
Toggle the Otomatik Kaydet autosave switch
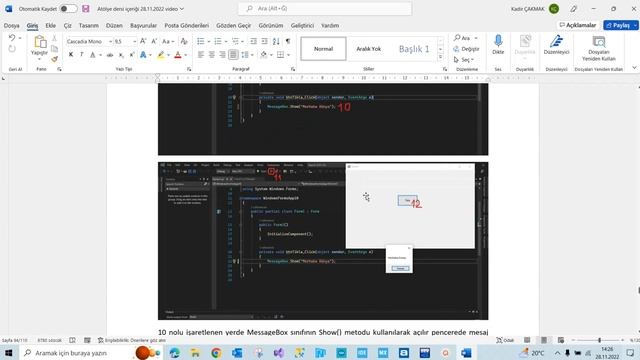pyautogui.click(x=68, y=9)
